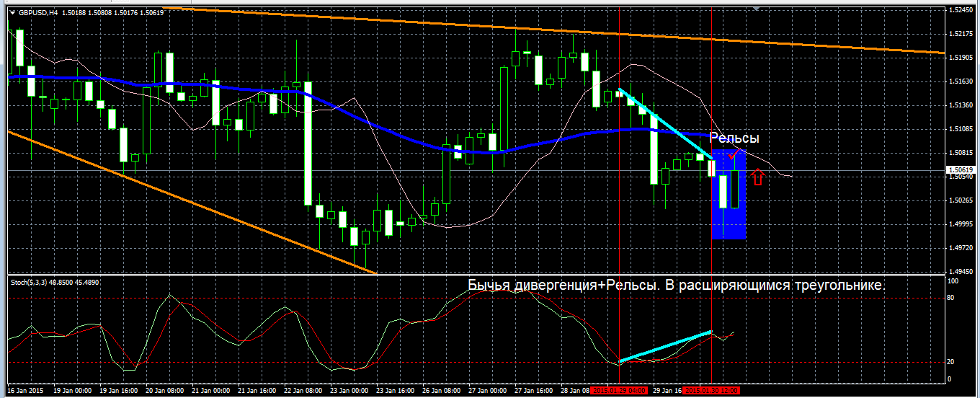
Task: Click the 1.52175 price scale value
Action: click(x=963, y=34)
